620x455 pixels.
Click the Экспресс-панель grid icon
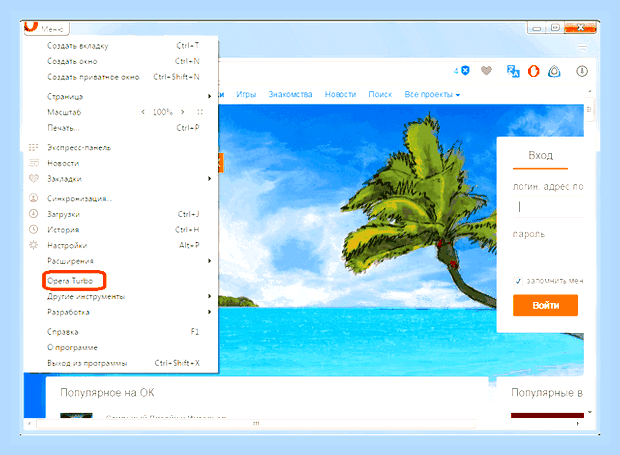[x=34, y=147]
